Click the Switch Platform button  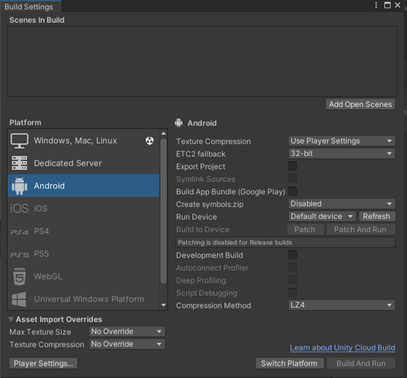click(x=289, y=363)
